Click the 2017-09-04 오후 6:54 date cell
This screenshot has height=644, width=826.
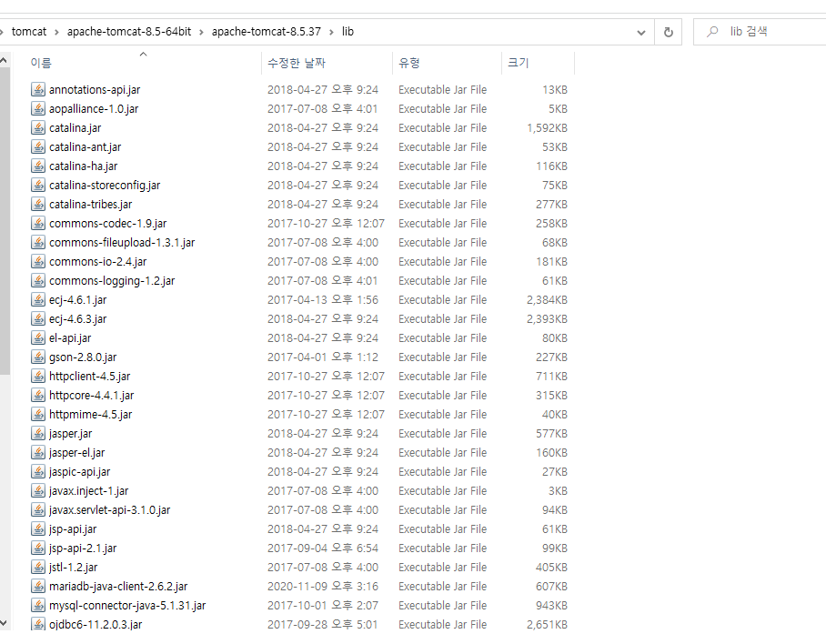pyautogui.click(x=322, y=548)
